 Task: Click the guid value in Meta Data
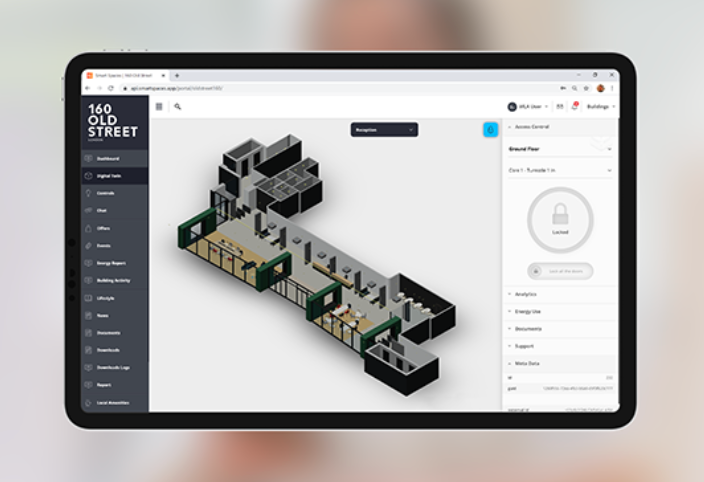[x=578, y=389]
